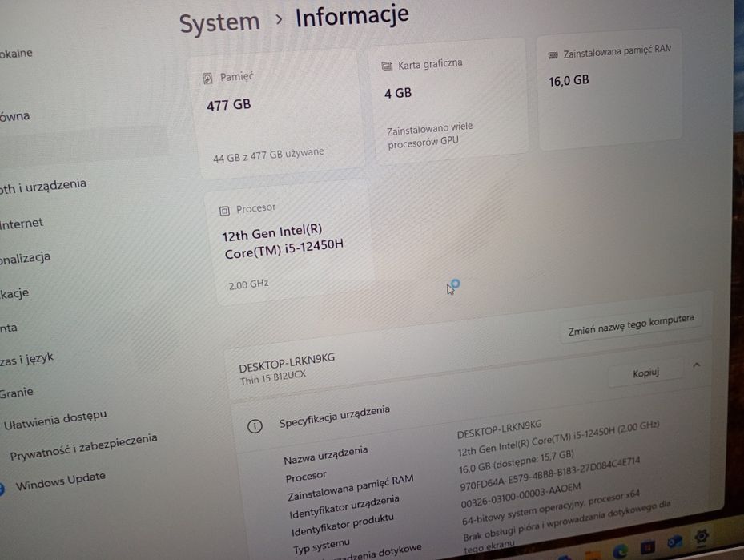Open Microsoft Edge from the taskbar
Viewport: 744px width, 560px height.
click(620, 551)
